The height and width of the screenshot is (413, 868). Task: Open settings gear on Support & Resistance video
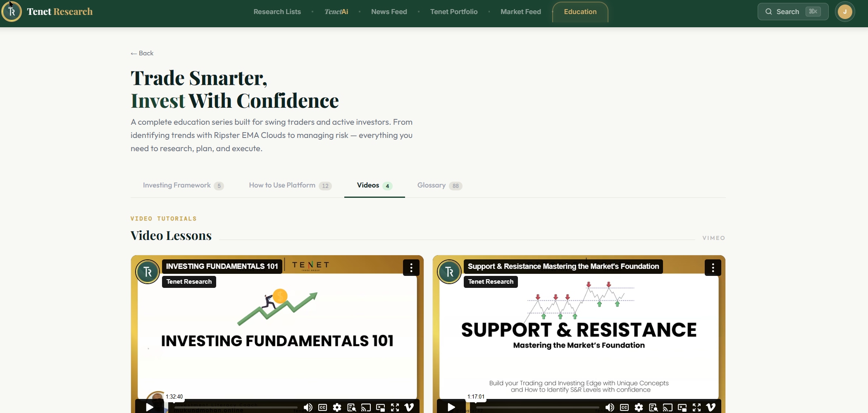(639, 408)
